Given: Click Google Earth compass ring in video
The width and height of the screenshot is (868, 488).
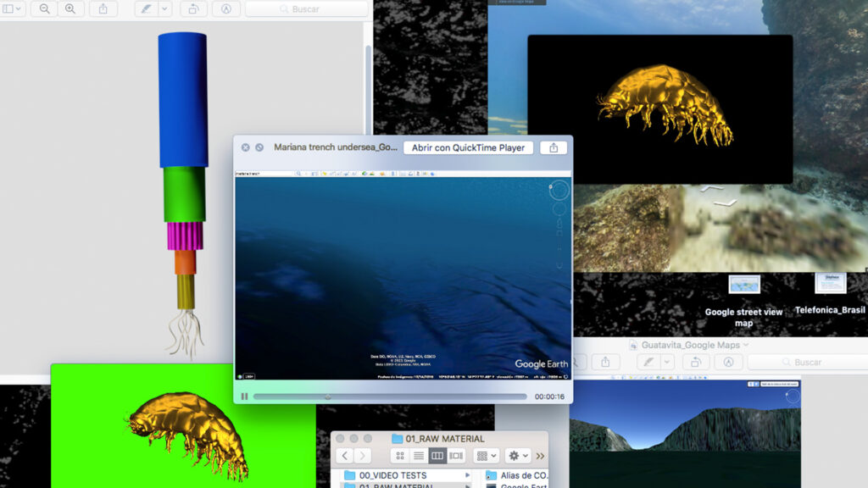Looking at the screenshot, I should 559,190.
